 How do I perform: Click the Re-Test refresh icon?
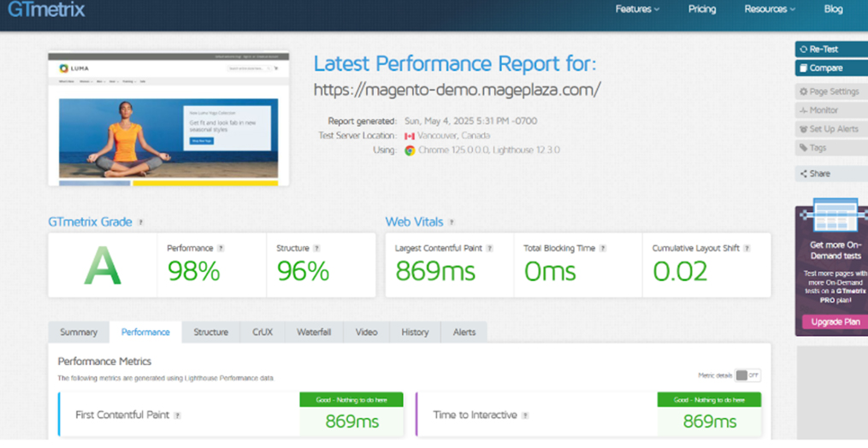(804, 50)
